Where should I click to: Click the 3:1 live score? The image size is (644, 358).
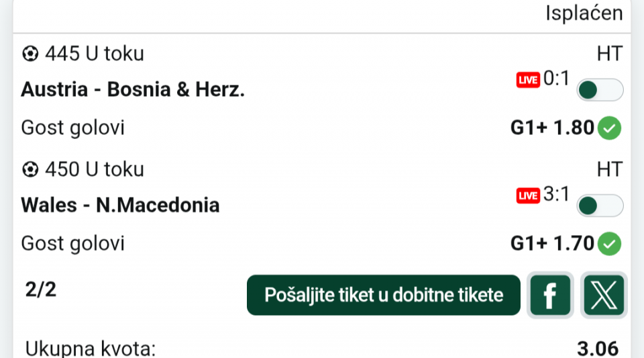[556, 195]
